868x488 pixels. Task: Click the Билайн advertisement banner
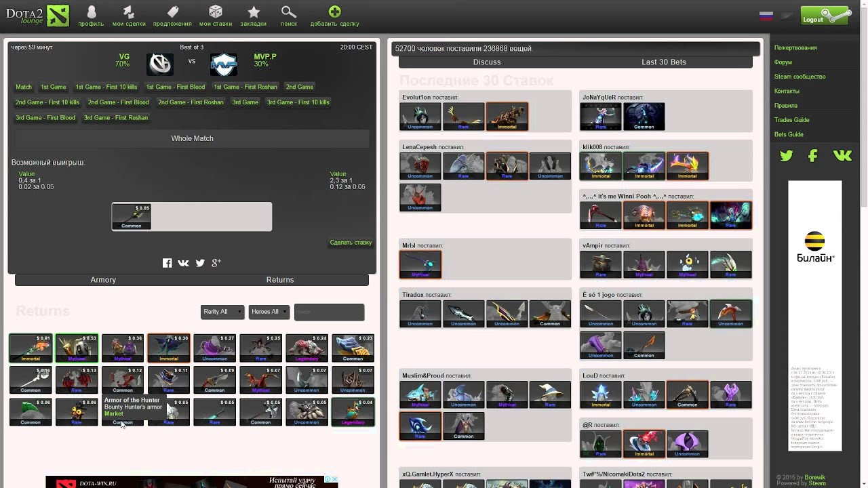814,316
